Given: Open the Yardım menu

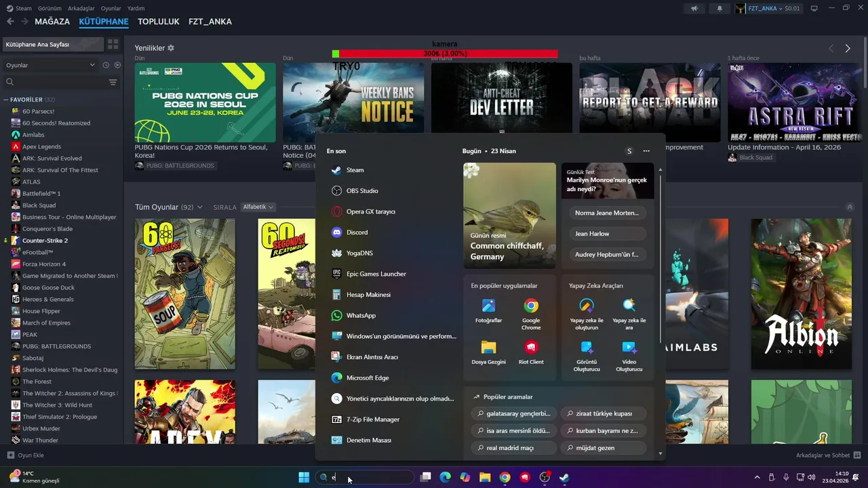Looking at the screenshot, I should (136, 8).
